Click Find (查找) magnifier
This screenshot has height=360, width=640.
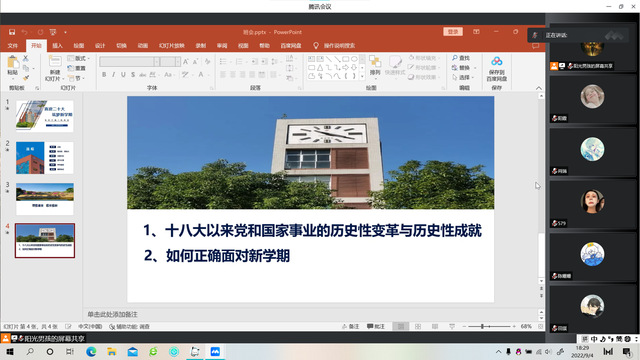[461, 58]
